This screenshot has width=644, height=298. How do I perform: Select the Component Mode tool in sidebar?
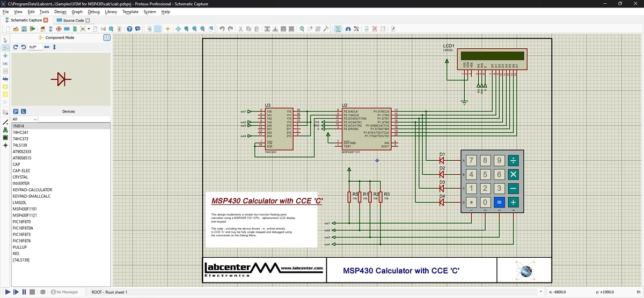click(x=5, y=48)
